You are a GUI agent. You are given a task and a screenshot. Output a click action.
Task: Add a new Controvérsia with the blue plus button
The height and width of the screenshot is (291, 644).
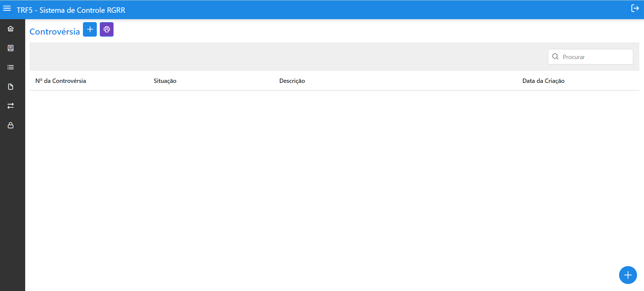(90, 30)
